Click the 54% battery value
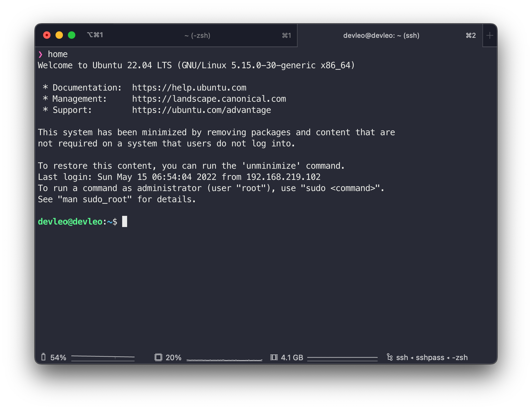Image resolution: width=532 pixels, height=410 pixels. pos(58,358)
